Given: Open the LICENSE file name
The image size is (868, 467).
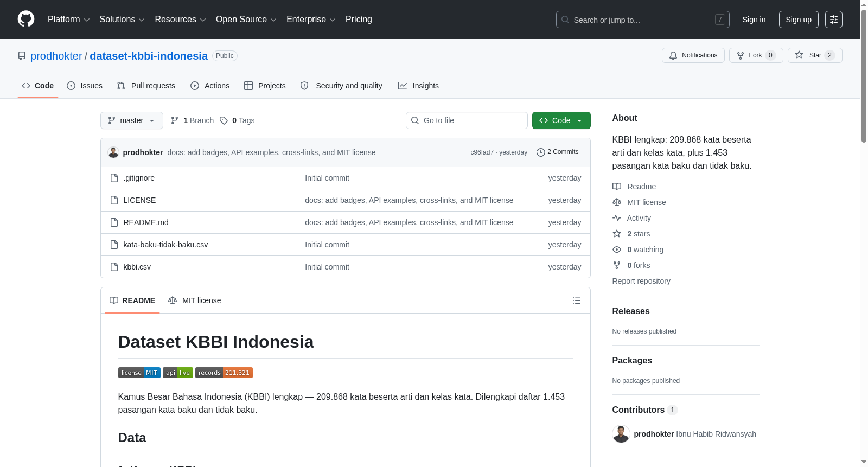Looking at the screenshot, I should click(x=139, y=200).
